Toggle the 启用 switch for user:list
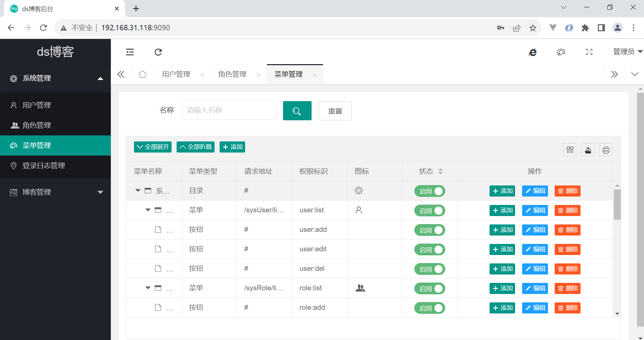Image resolution: width=644 pixels, height=340 pixels. click(x=429, y=210)
